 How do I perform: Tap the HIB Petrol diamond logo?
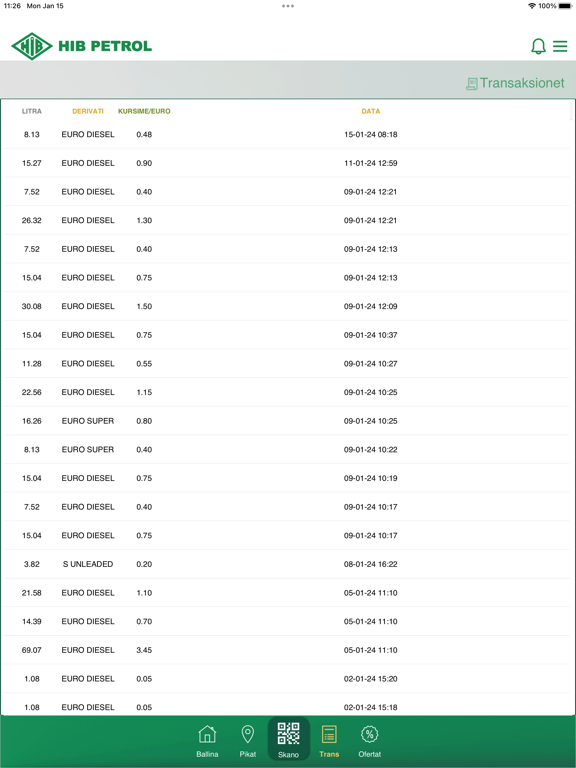[x=32, y=46]
